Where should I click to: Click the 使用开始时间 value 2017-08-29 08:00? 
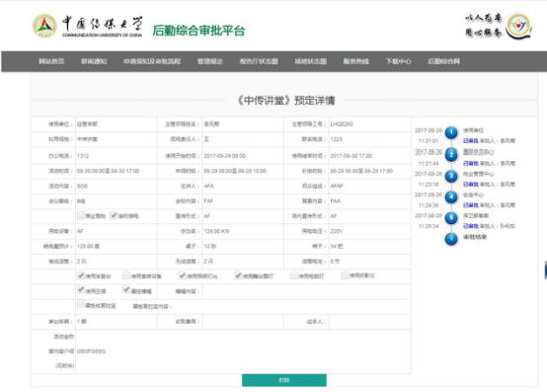[x=225, y=156]
